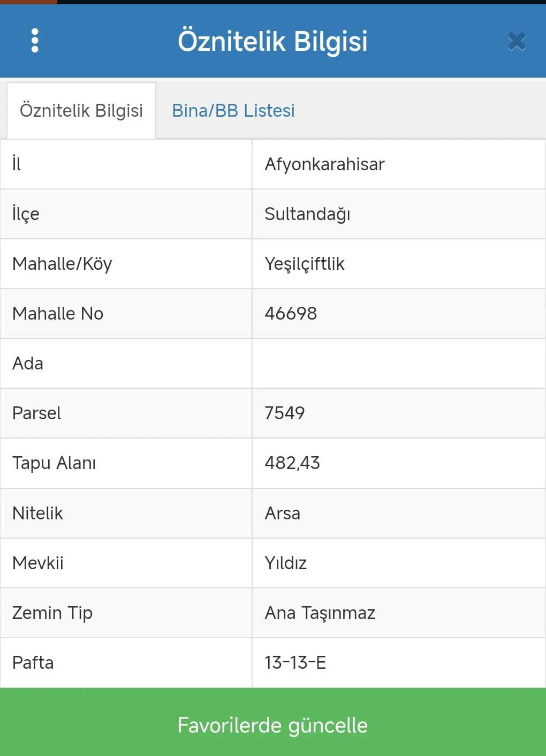Click the Öznitelik Bilgisi header title
Viewport: 546px width, 756px height.
pos(273,41)
